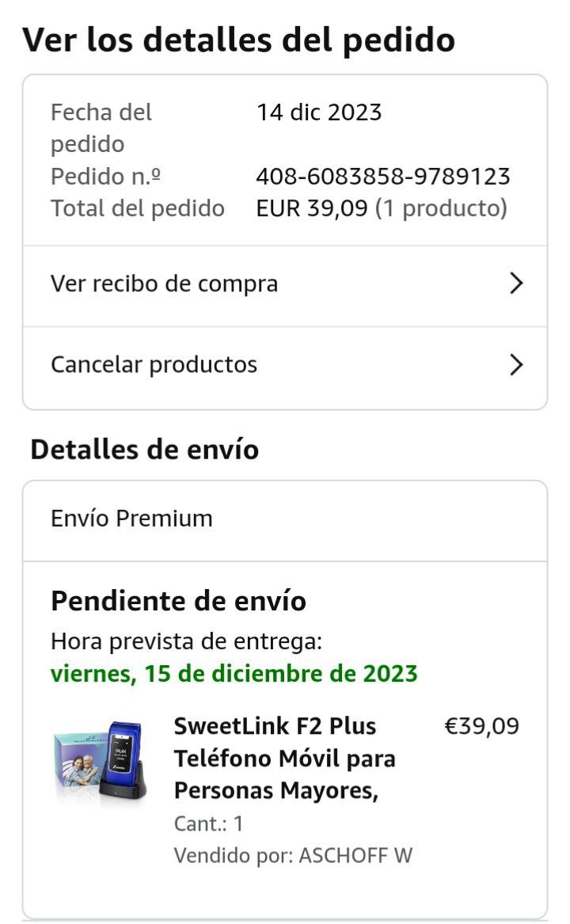
Task: Click delivery date viernes, 15 de diciembre
Action: [x=234, y=674]
